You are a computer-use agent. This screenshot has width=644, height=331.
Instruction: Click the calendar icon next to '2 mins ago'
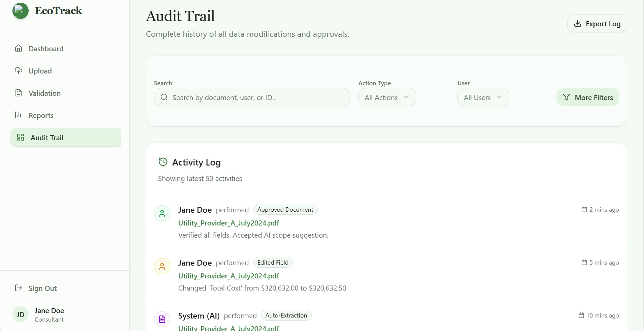pos(584,209)
